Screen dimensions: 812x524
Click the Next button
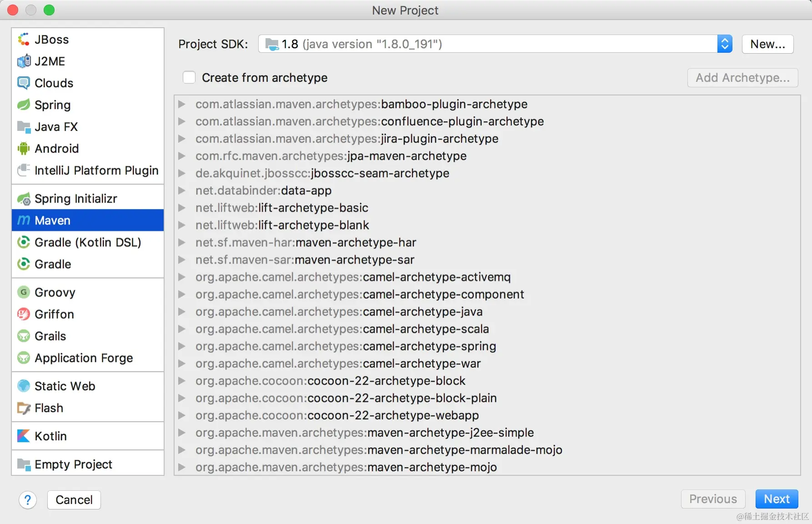[777, 499]
